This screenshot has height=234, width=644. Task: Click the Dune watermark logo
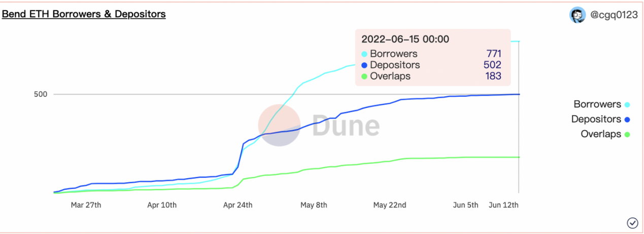pos(319,126)
